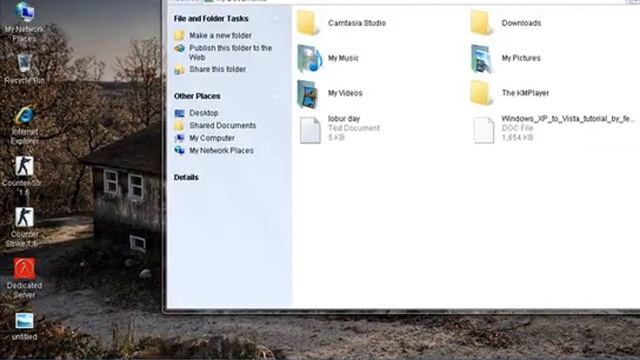Select the Counter-Strike icon directly below Internet Explorer
This screenshot has width=640, height=360.
coord(23,176)
